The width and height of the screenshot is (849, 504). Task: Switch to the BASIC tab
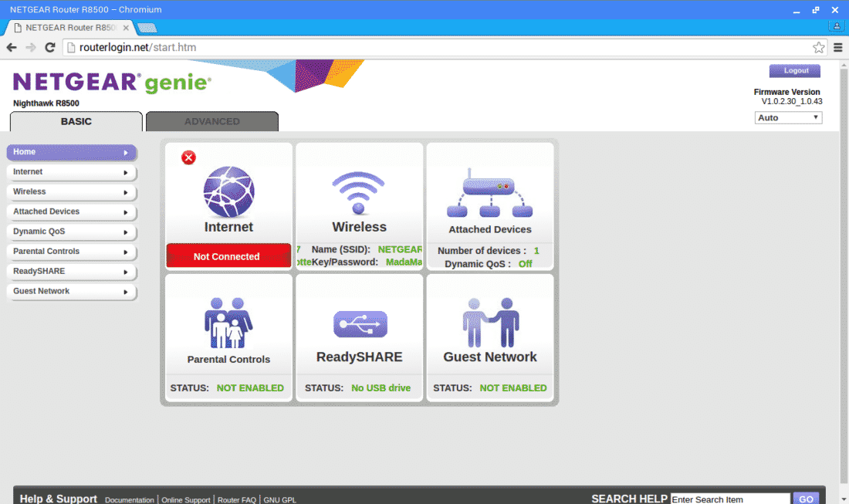[x=76, y=122]
